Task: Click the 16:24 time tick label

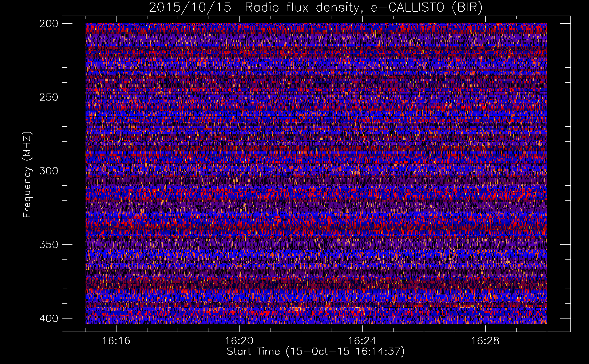Action: pos(362,341)
